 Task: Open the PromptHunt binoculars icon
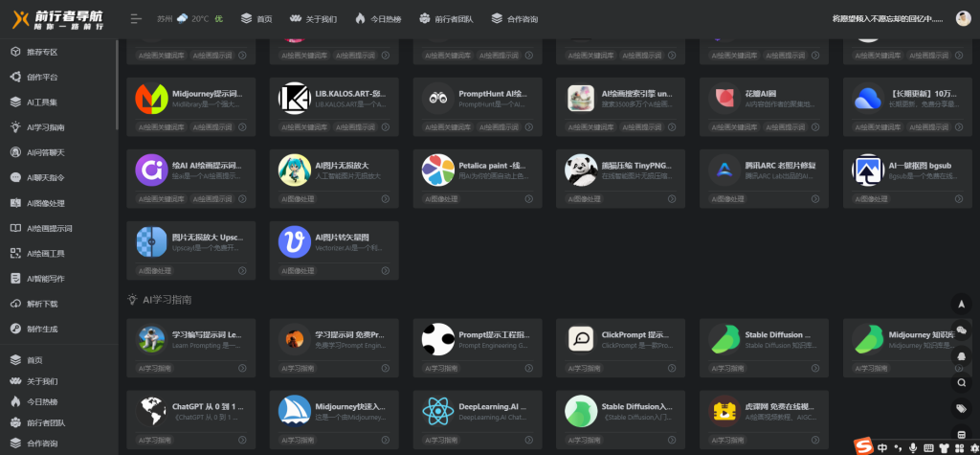pyautogui.click(x=438, y=98)
